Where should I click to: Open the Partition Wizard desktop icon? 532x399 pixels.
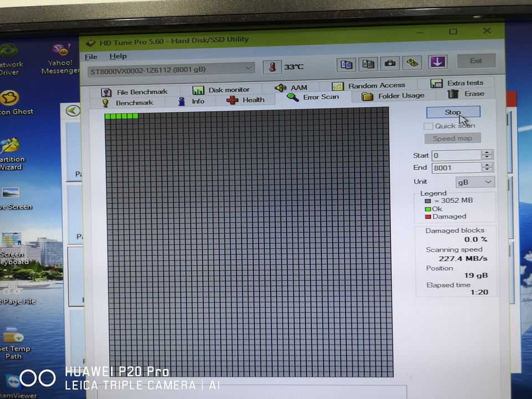[x=10, y=152]
